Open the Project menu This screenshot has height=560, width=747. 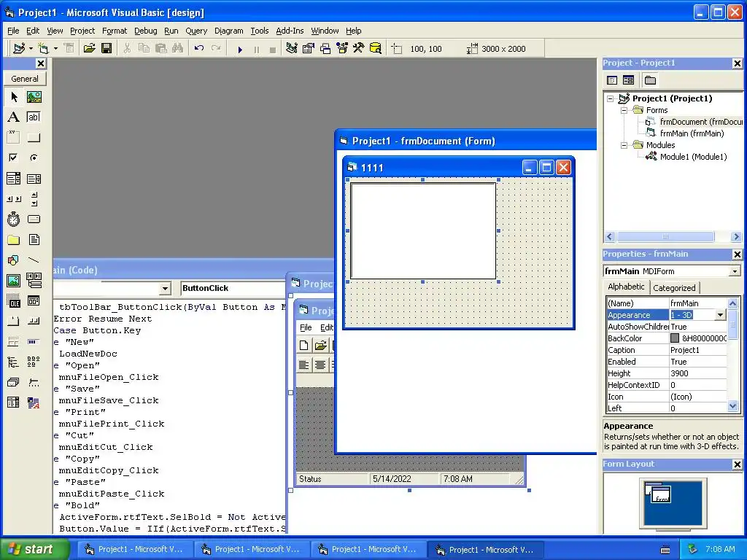82,31
